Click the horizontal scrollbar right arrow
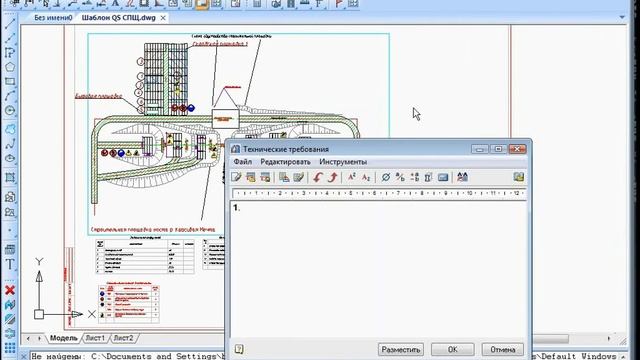This screenshot has width=640, height=360. [609, 339]
